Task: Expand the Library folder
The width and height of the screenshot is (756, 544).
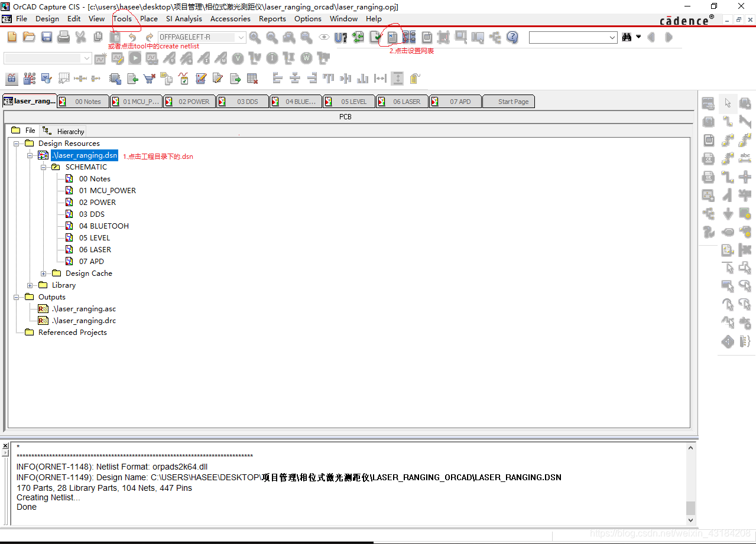Action: pos(30,285)
